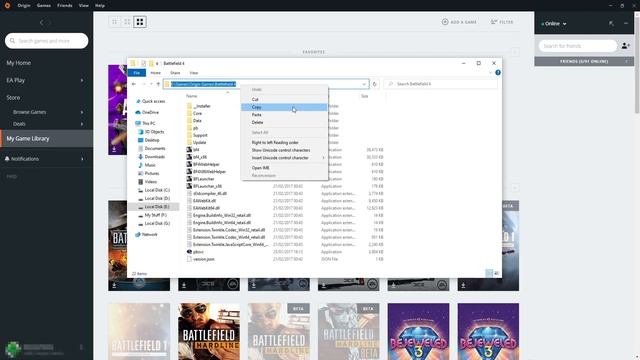
Task: Open Origin menu in Origin menu bar
Action: click(24, 6)
